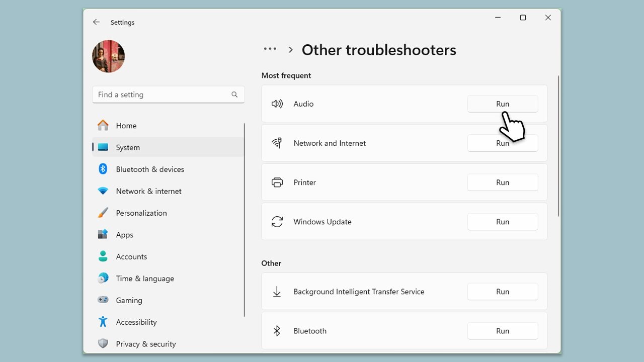Click the Bluetooth troubleshooter icon

277,331
